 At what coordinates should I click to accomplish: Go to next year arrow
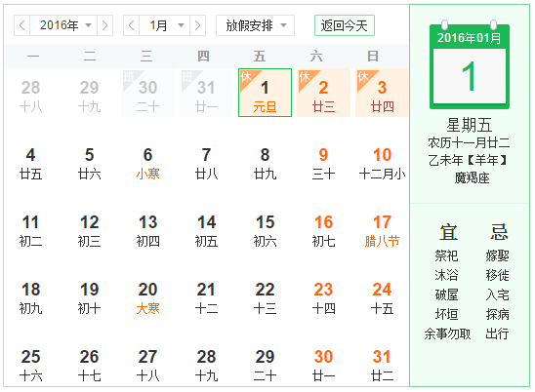click(104, 25)
